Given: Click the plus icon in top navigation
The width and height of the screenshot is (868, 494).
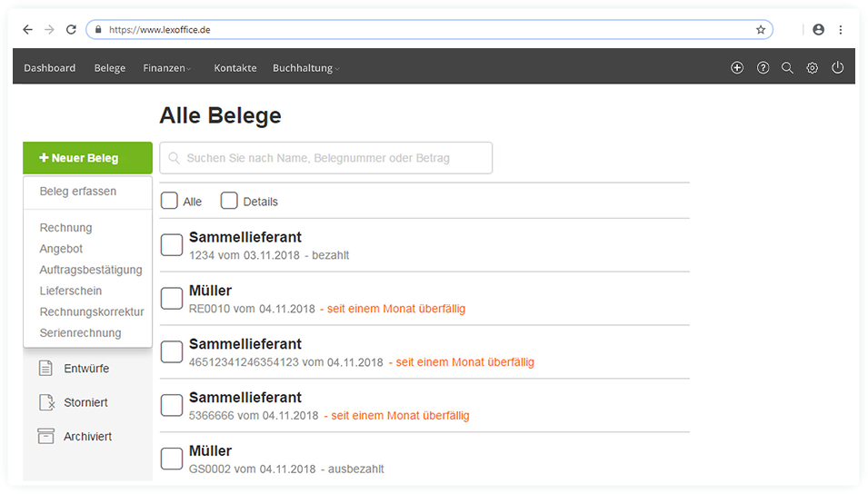Looking at the screenshot, I should [737, 68].
